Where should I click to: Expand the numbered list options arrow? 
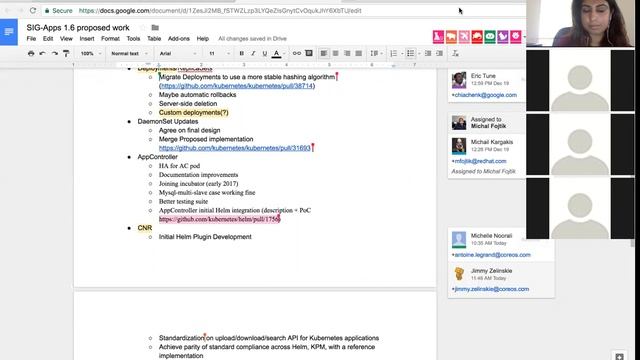tap(402, 53)
